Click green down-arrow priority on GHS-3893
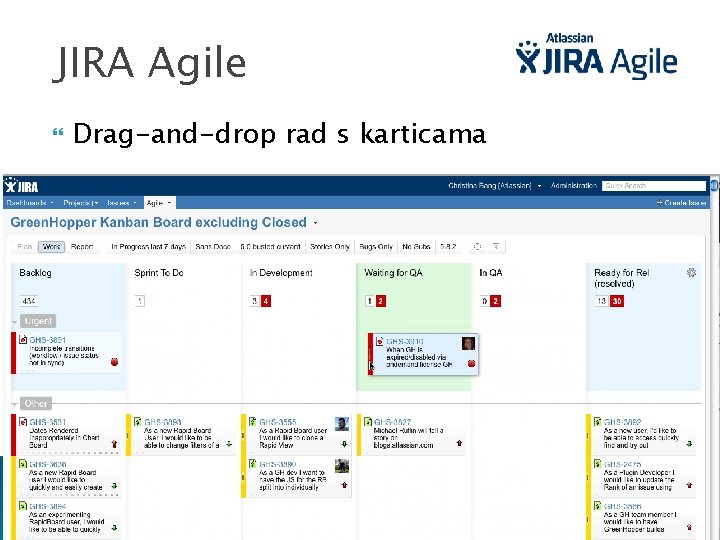Viewport: 720px width, 540px height. point(229,444)
